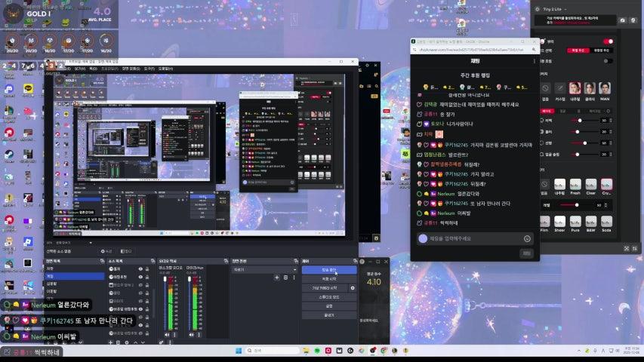Pop out the OBS sources dock

coord(153,261)
